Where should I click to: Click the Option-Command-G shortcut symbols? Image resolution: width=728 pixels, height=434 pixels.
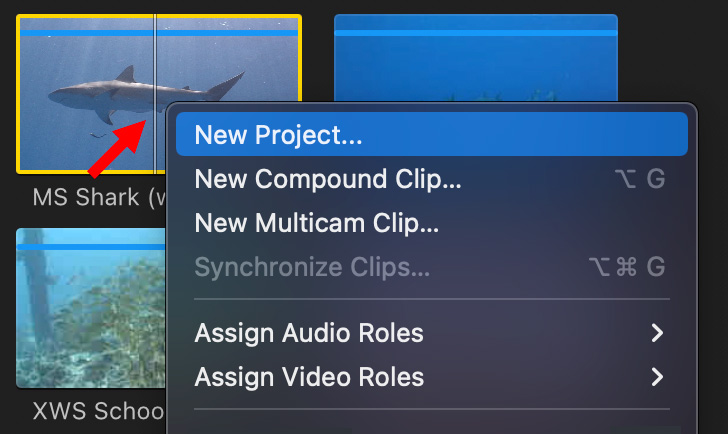(x=627, y=267)
